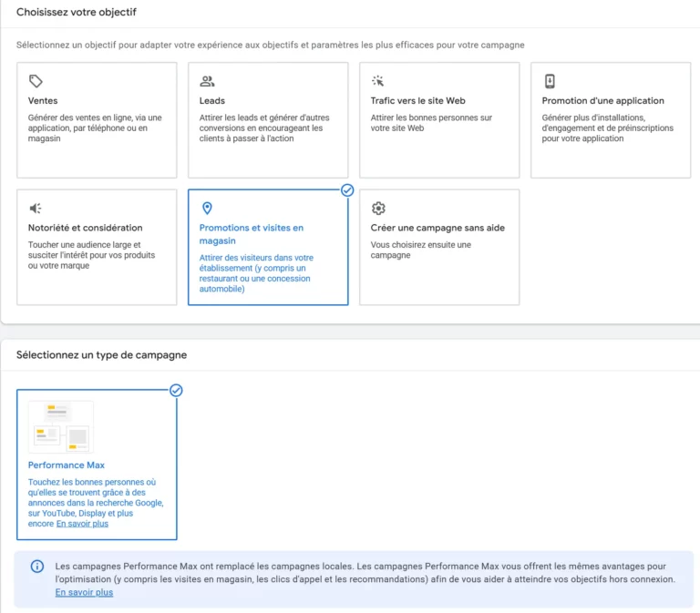Click the phone download icon for app promotion
The width and height of the screenshot is (700, 613).
(x=550, y=81)
